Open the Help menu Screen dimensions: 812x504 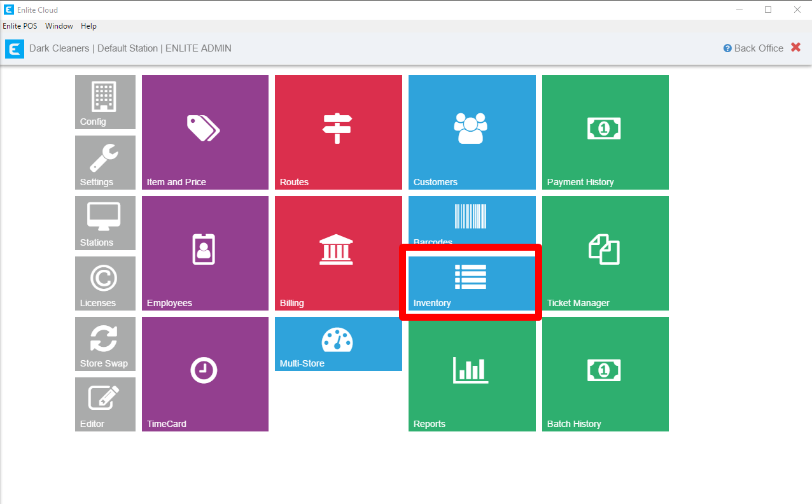click(89, 26)
